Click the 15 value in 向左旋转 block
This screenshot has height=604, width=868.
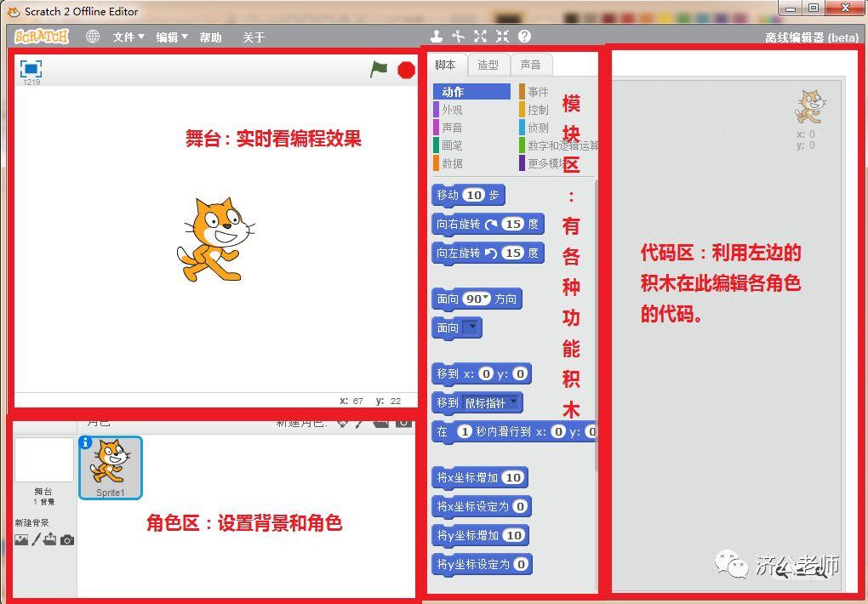(x=513, y=253)
